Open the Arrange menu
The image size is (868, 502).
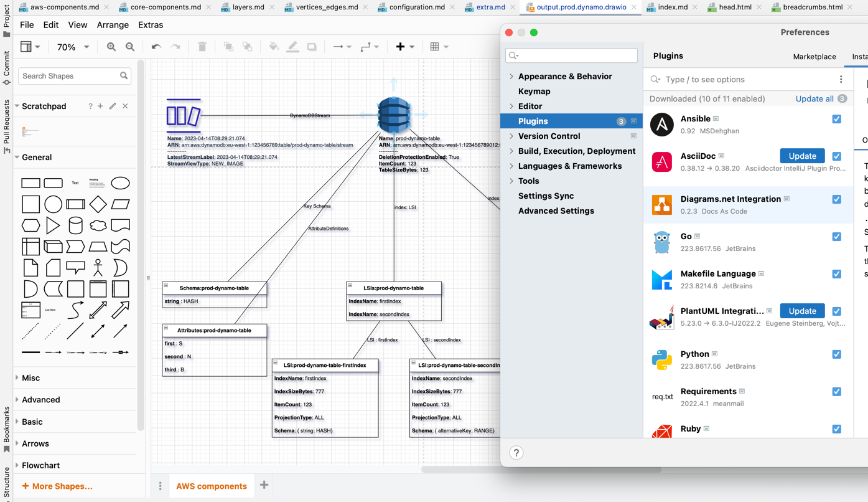(113, 25)
